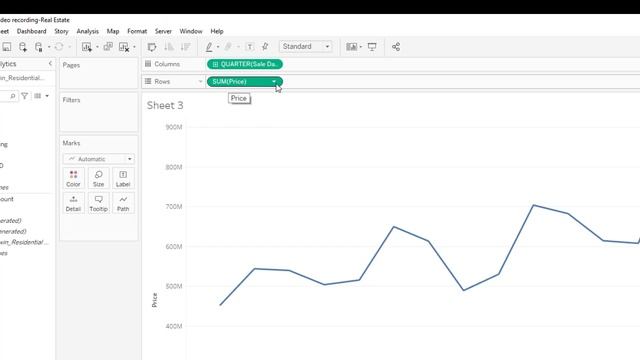This screenshot has height=360, width=640.
Task: Click the QUARTER(Sale Da.. pill in Columns
Action: (244, 64)
